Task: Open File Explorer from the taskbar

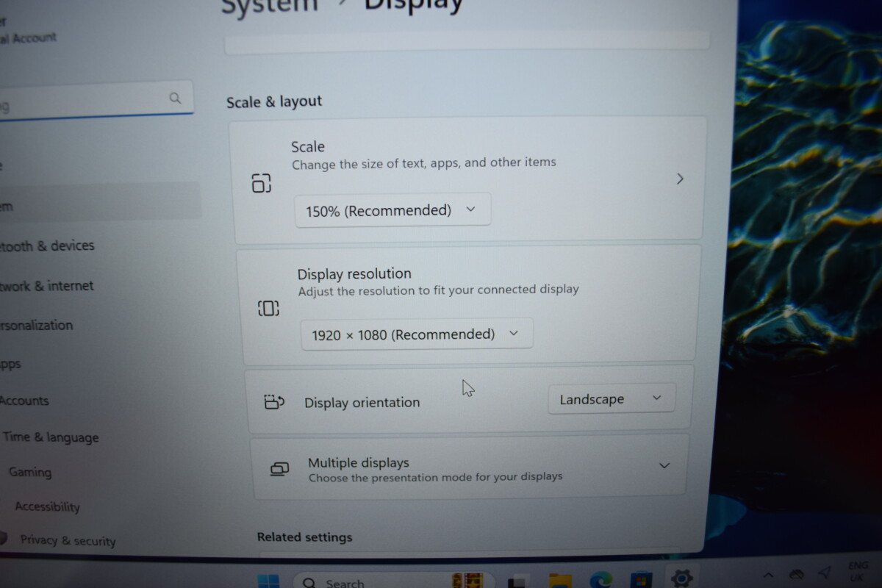Action: pyautogui.click(x=561, y=581)
